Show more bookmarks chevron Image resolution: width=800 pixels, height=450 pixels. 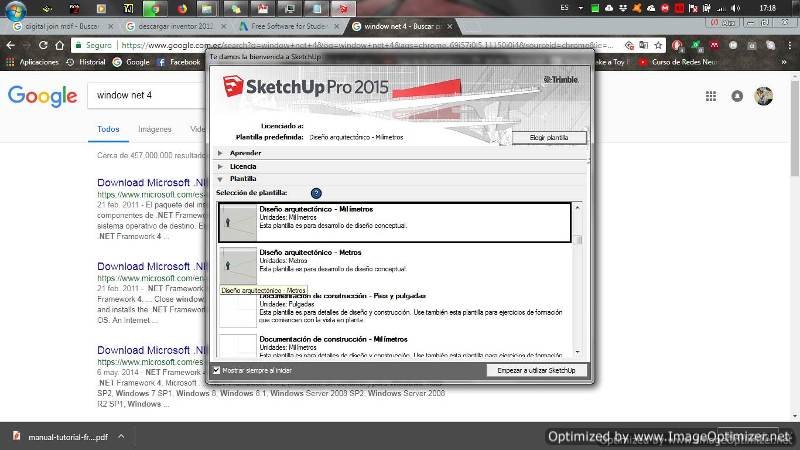[x=784, y=62]
